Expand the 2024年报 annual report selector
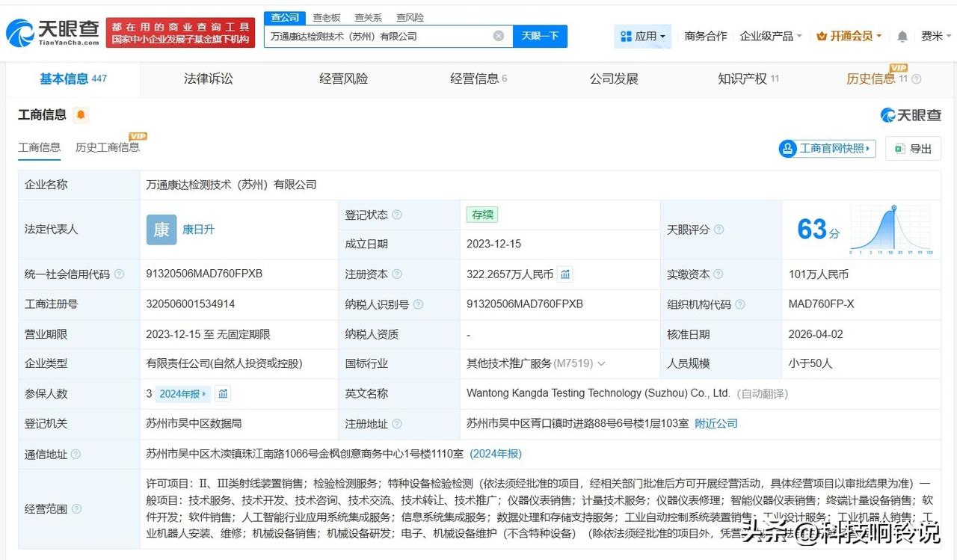This screenshot has width=957, height=560. [x=183, y=393]
